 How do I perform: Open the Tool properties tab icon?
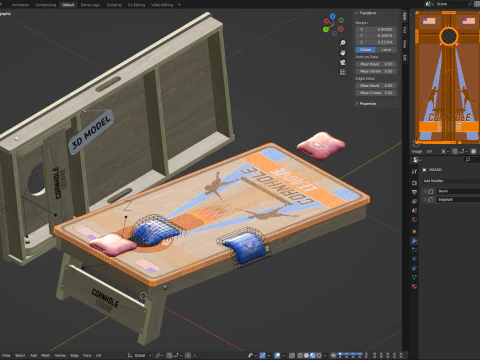(414, 171)
